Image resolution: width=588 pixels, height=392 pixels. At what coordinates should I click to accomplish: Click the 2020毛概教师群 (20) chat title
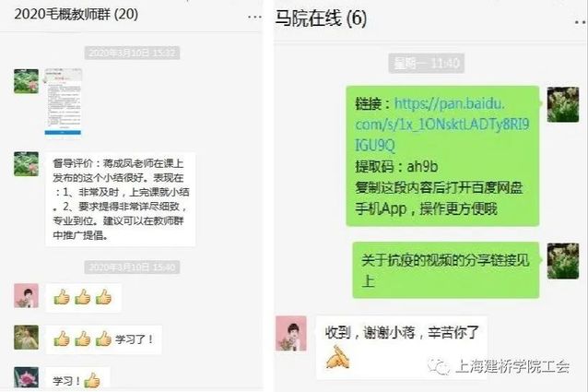76,14
